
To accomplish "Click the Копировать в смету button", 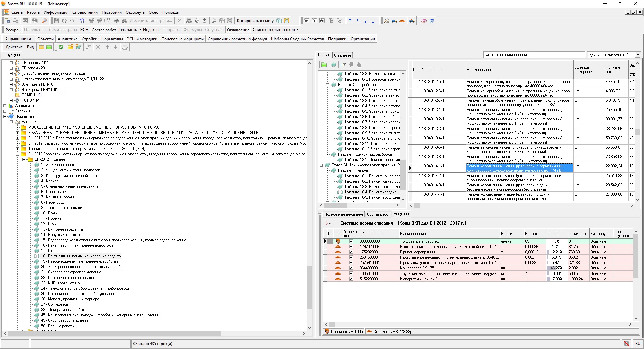I will [255, 21].
